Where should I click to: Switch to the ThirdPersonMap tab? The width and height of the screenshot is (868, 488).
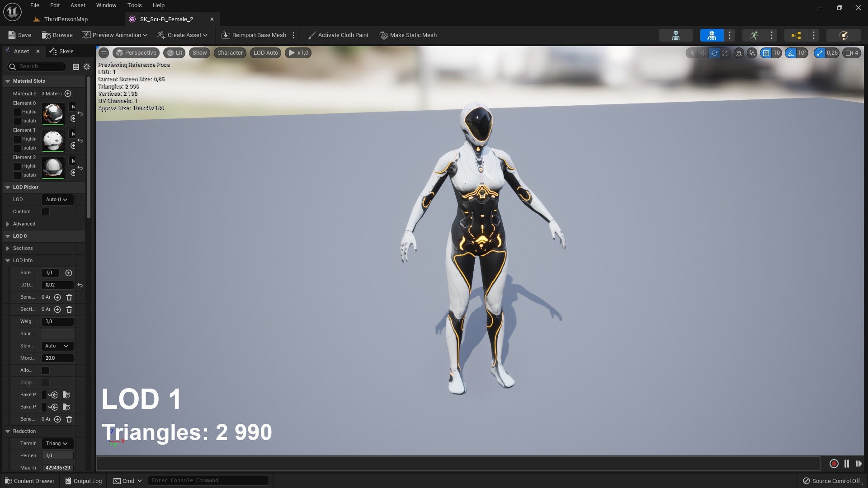[66, 19]
